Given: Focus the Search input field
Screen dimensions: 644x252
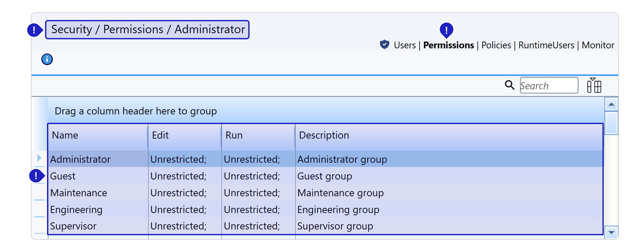Looking at the screenshot, I should coord(549,85).
